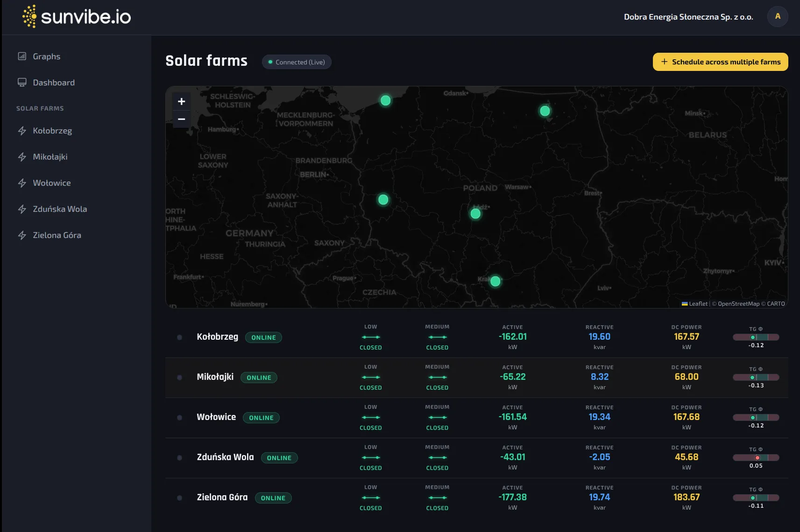Click the ONLINE badge for Wołowice
The height and width of the screenshot is (532, 800).
point(261,418)
